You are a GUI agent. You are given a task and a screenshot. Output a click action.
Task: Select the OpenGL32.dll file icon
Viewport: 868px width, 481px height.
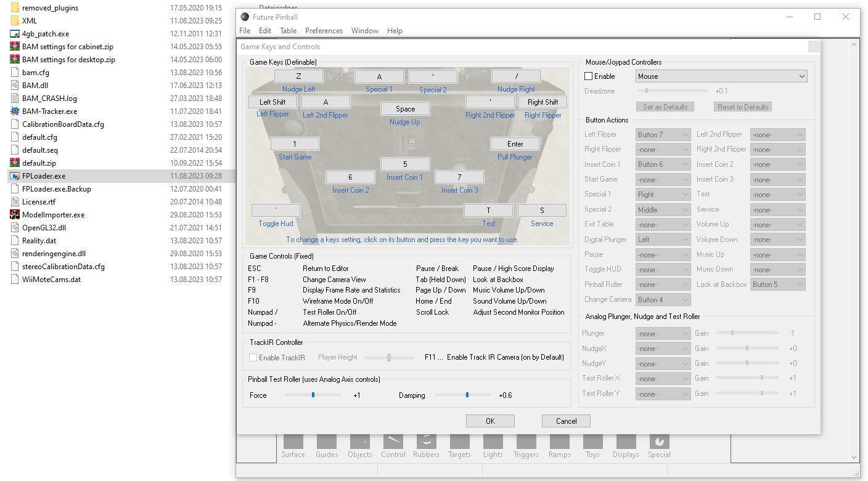coord(15,228)
